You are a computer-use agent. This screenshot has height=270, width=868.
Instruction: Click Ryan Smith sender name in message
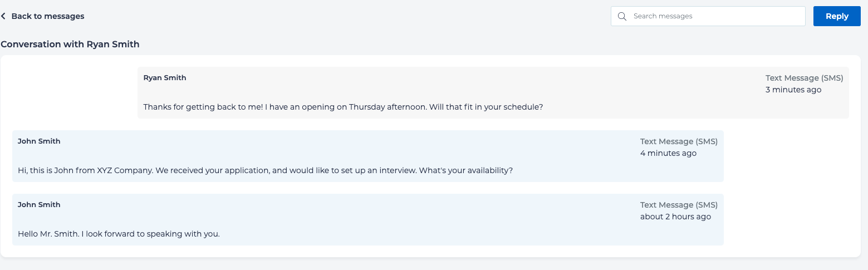(165, 78)
